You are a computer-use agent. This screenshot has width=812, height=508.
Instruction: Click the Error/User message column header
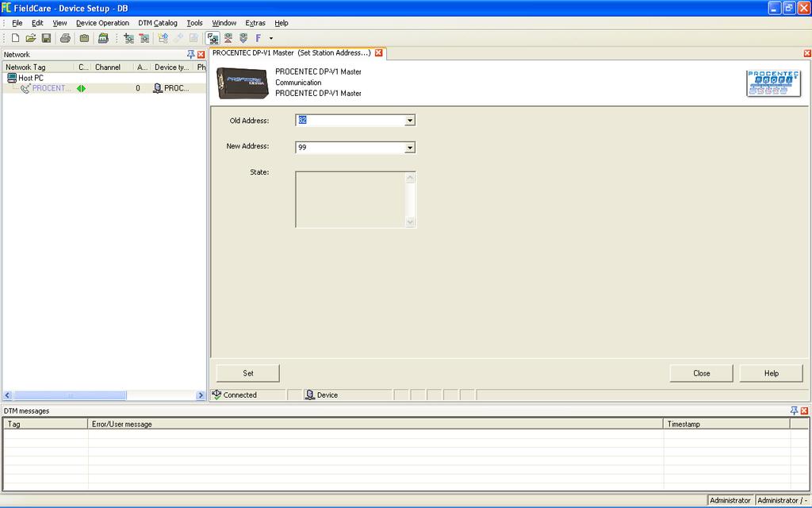pos(375,424)
